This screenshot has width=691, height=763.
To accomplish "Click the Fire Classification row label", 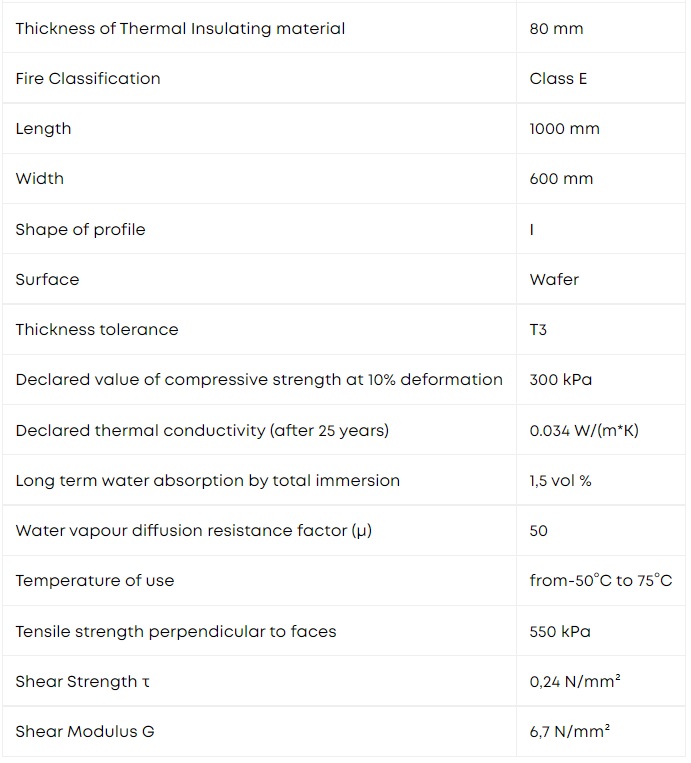I will (x=88, y=79).
